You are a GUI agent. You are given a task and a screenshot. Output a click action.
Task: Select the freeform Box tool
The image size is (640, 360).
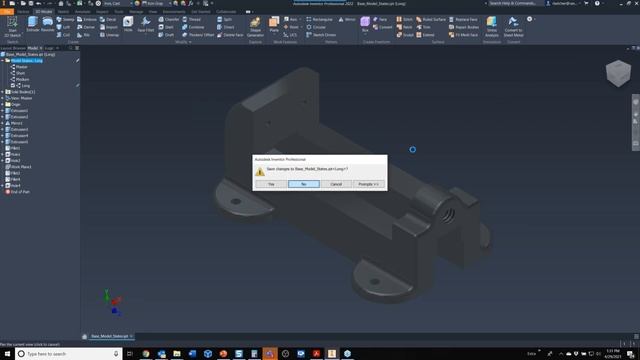[365, 24]
